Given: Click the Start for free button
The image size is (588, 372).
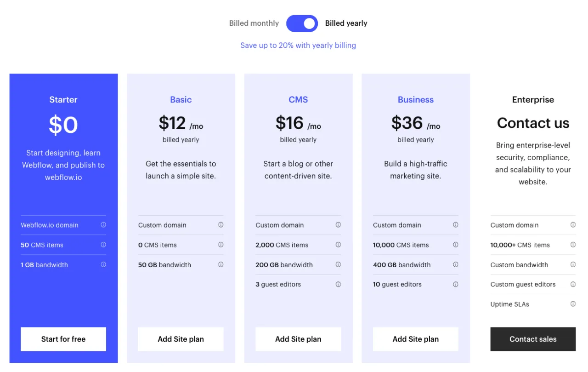Looking at the screenshot, I should (x=63, y=339).
